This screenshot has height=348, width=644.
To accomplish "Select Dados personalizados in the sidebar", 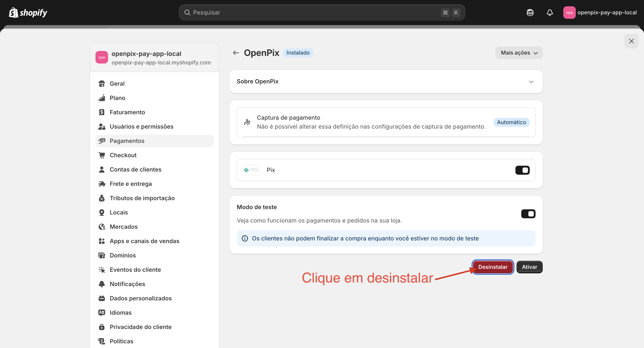I will [140, 298].
